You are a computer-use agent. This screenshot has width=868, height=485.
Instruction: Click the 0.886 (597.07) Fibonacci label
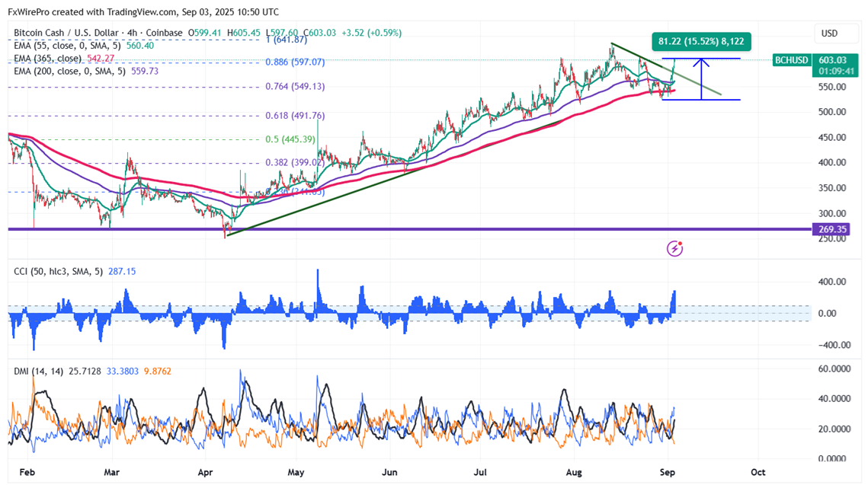pos(295,62)
